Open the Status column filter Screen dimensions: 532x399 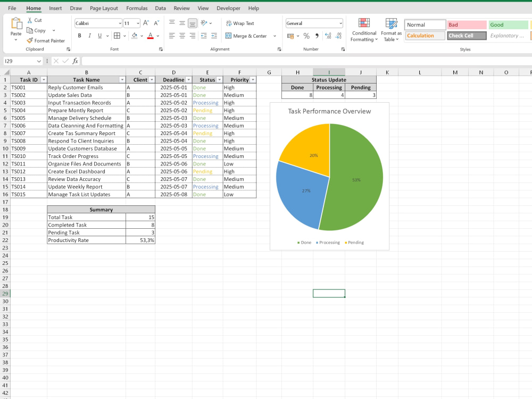tap(220, 80)
